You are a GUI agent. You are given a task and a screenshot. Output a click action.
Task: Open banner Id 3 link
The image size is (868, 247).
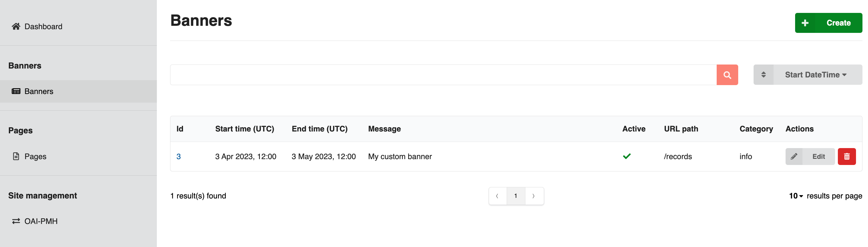[x=179, y=156]
